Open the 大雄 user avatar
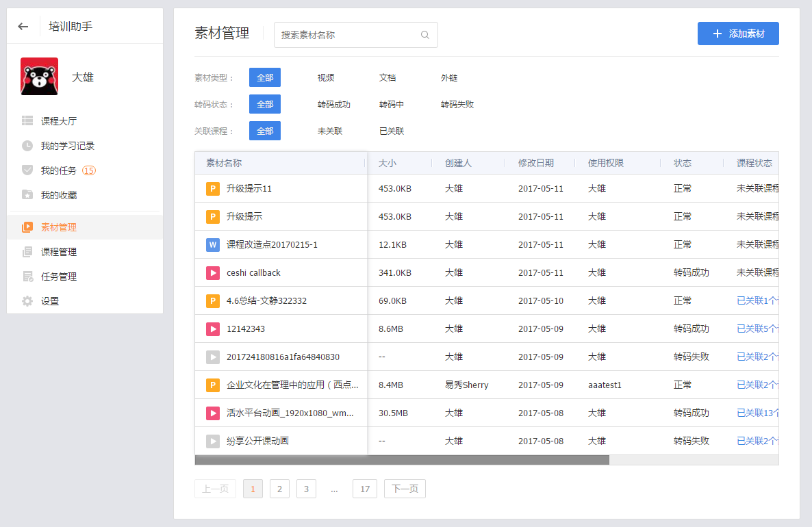Viewport: 812px width, 527px height. pos(39,77)
